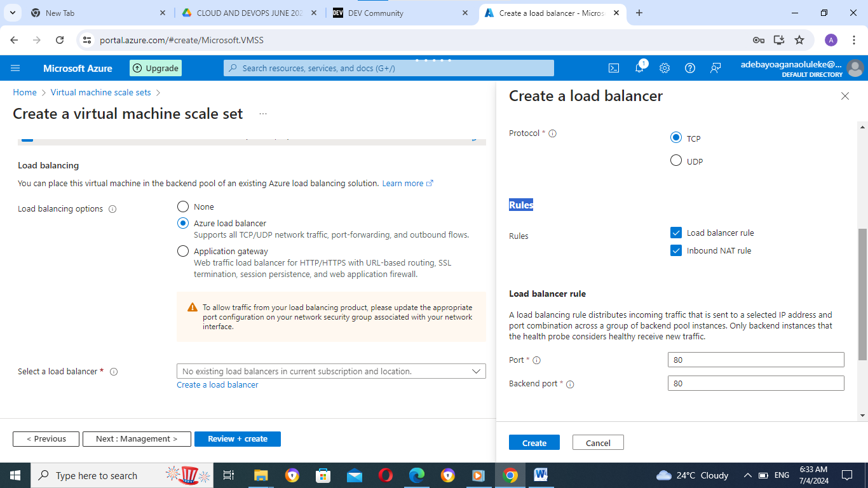
Task: Go to Home in the breadcrumb
Action: point(25,92)
